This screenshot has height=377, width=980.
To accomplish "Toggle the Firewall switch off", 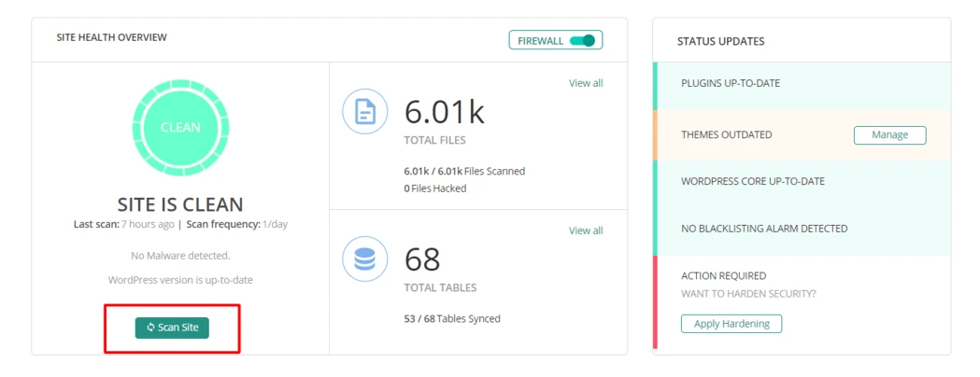I will [583, 40].
